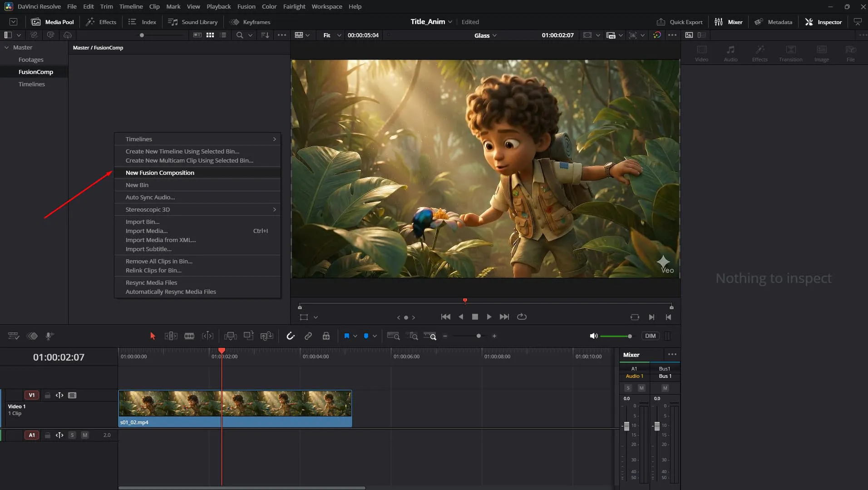This screenshot has height=490, width=868.
Task: Open the marker color dropdown arrow
Action: pyautogui.click(x=375, y=336)
